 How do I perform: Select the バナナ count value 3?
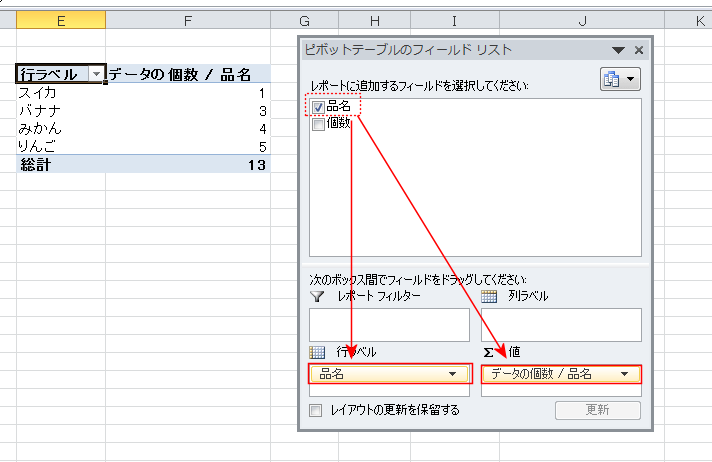(188, 110)
